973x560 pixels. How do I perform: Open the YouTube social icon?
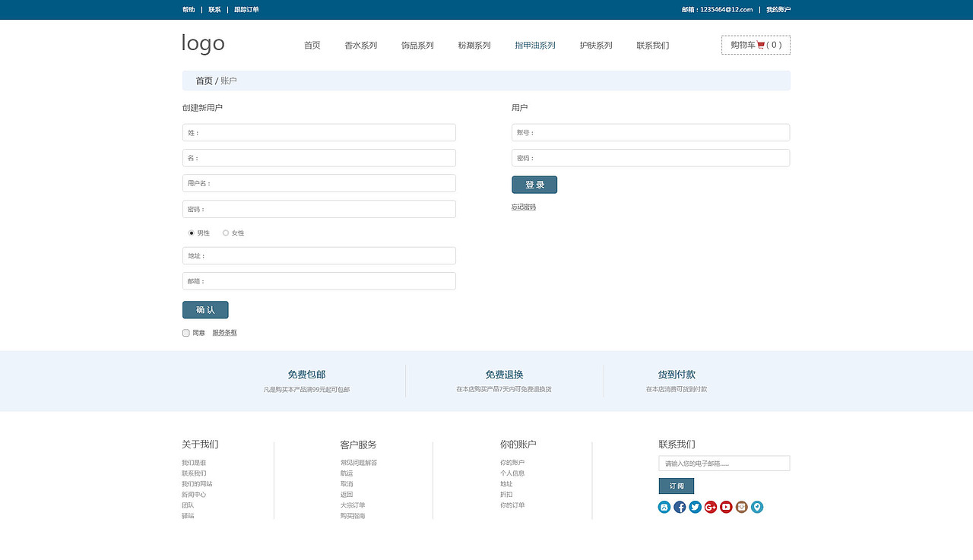tap(726, 507)
